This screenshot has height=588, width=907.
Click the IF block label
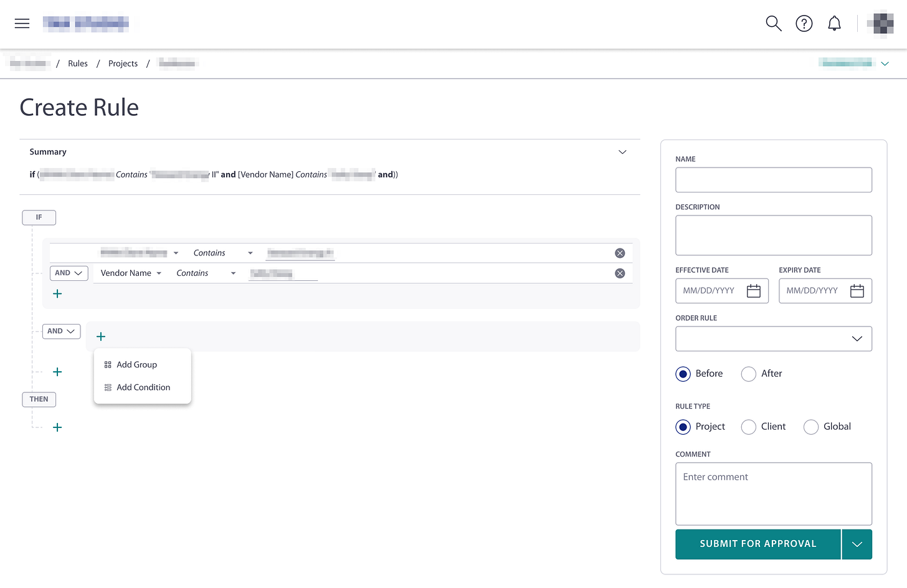[39, 217]
